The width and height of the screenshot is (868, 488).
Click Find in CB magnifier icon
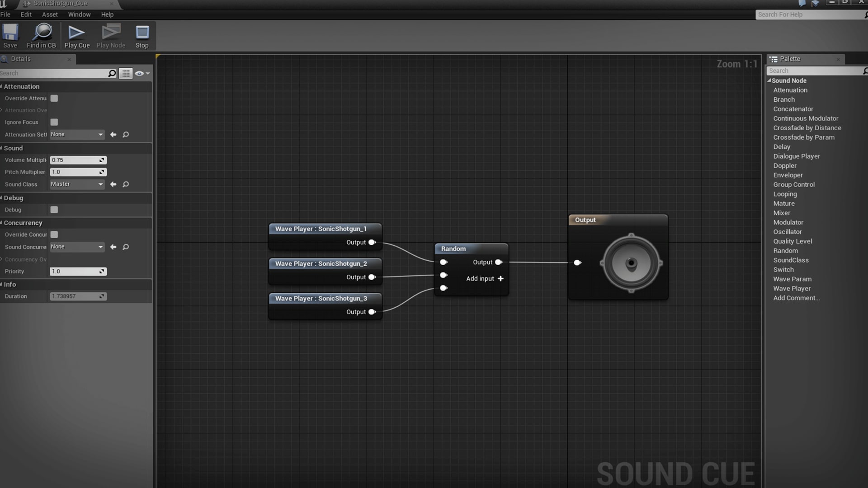click(x=42, y=33)
